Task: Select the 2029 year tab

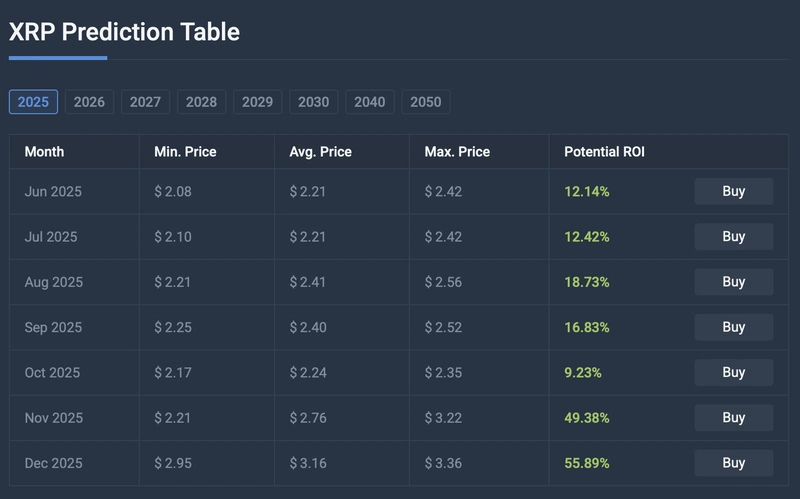Action: click(257, 102)
